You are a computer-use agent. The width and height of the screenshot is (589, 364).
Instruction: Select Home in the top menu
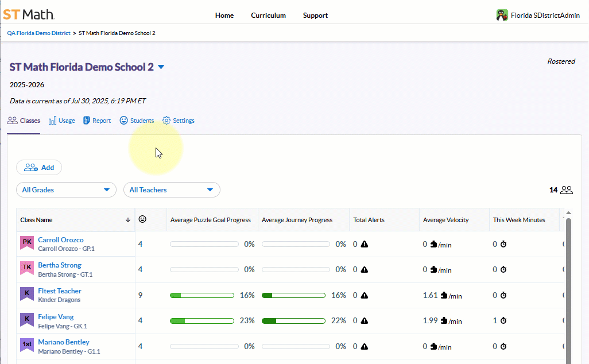tap(224, 16)
